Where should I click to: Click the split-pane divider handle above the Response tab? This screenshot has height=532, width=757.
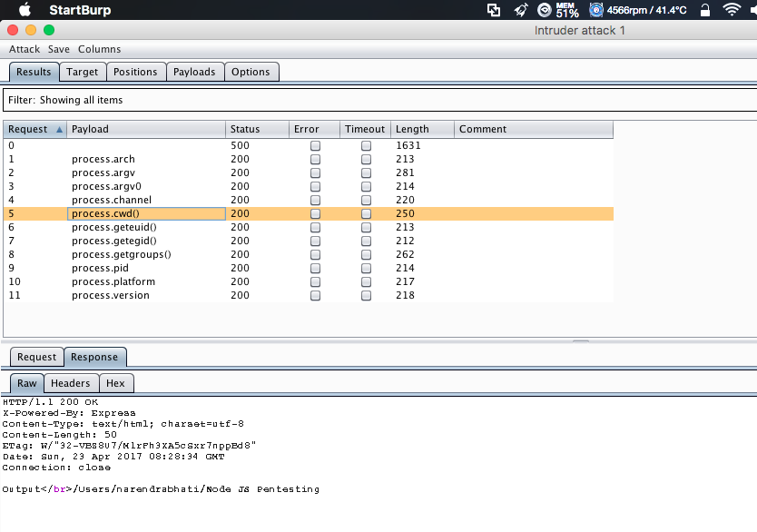pyautogui.click(x=581, y=340)
